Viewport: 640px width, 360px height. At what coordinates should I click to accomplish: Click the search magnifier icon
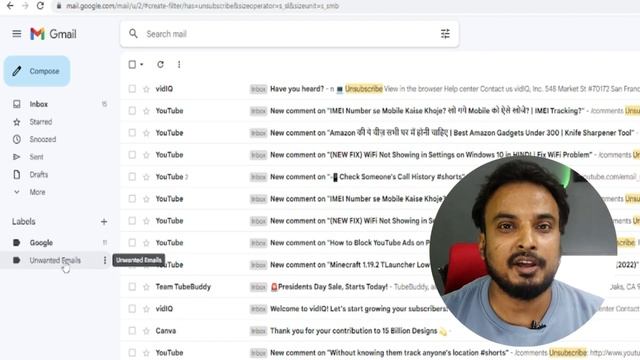pyautogui.click(x=133, y=33)
